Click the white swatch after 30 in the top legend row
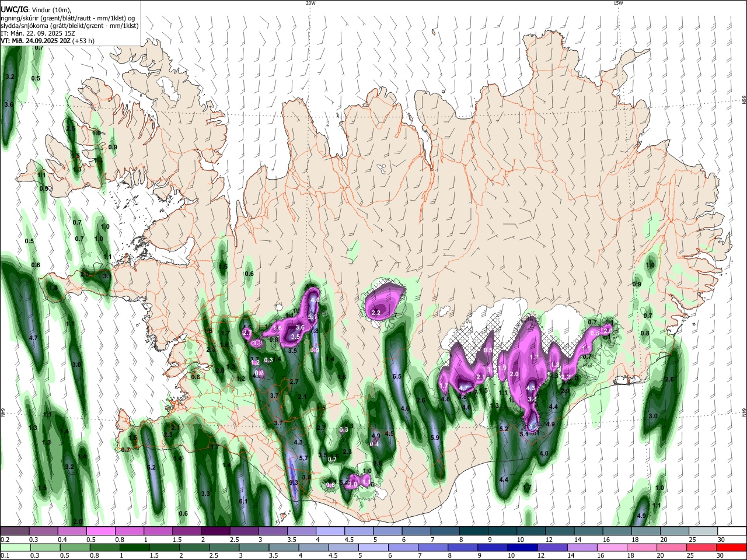The image size is (747, 560). [x=732, y=531]
